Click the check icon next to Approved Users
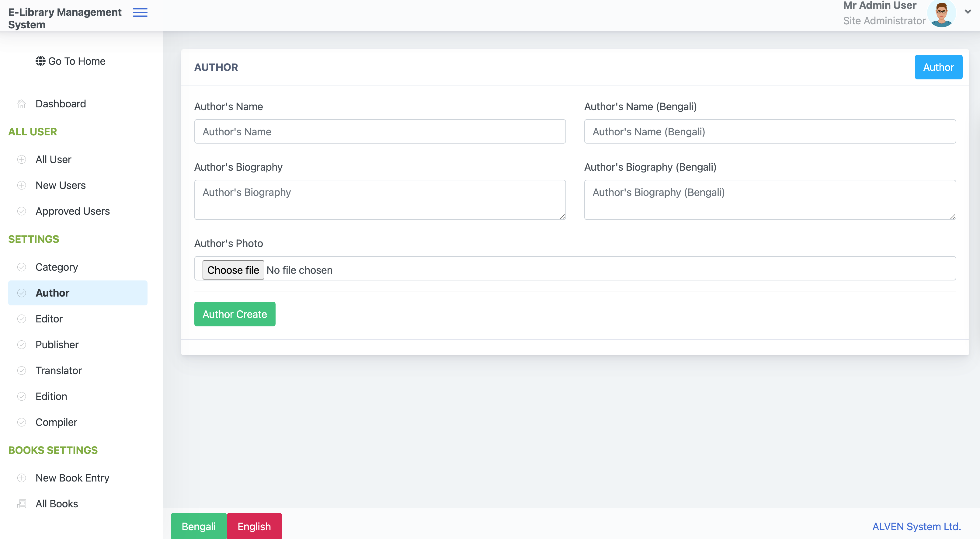Image resolution: width=980 pixels, height=539 pixels. tap(22, 211)
